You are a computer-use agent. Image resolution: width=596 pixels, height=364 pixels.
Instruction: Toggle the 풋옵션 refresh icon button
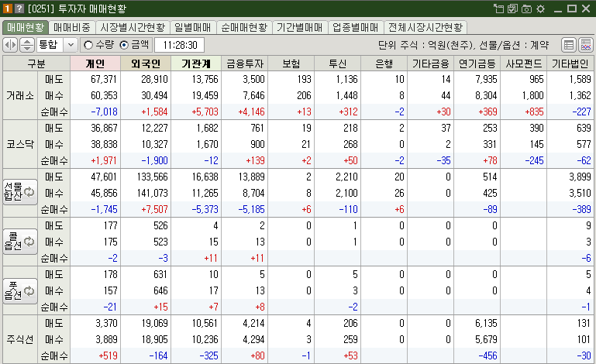click(x=20, y=291)
